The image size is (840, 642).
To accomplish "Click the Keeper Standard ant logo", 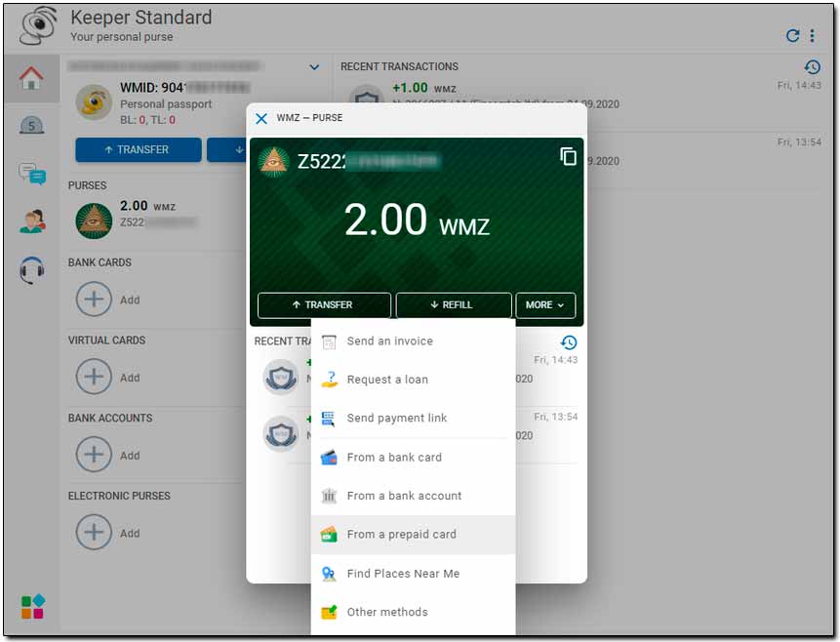I will tap(38, 26).
